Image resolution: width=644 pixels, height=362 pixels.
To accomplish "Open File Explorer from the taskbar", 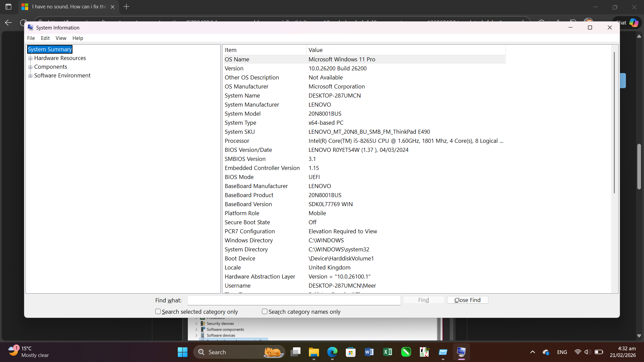I will 314,352.
